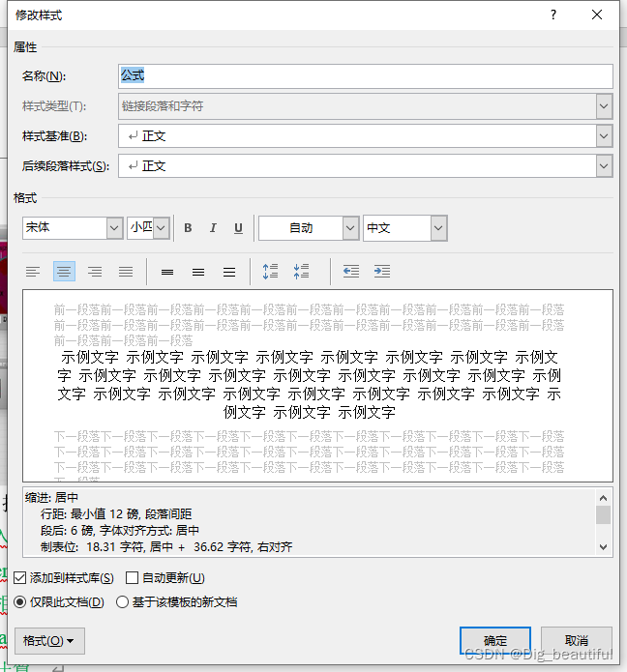Click the 缩进: 居中 description line
Image resolution: width=627 pixels, height=672 pixels.
click(51, 498)
